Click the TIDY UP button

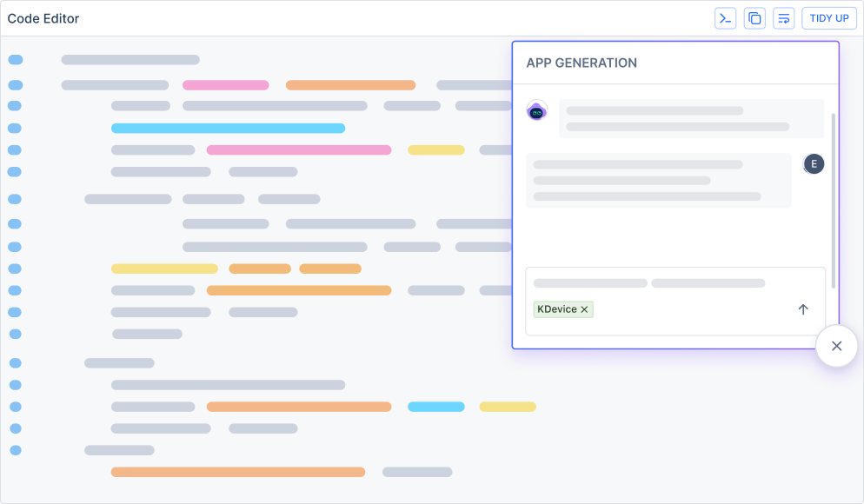point(828,18)
